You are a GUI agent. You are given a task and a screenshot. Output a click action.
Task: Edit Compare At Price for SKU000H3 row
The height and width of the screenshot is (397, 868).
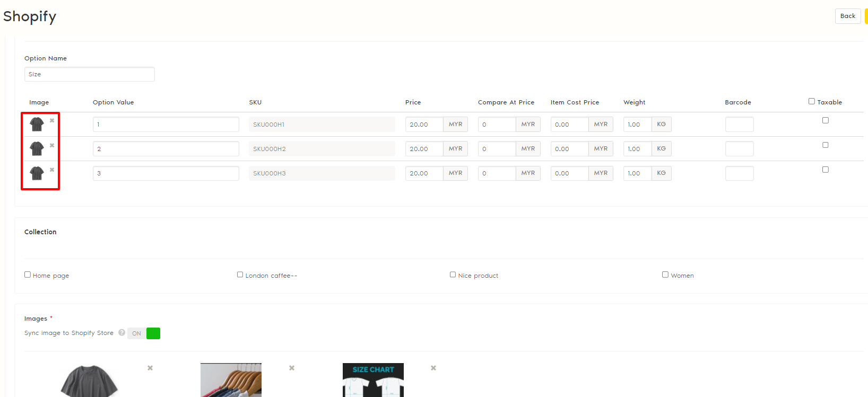[x=497, y=173]
